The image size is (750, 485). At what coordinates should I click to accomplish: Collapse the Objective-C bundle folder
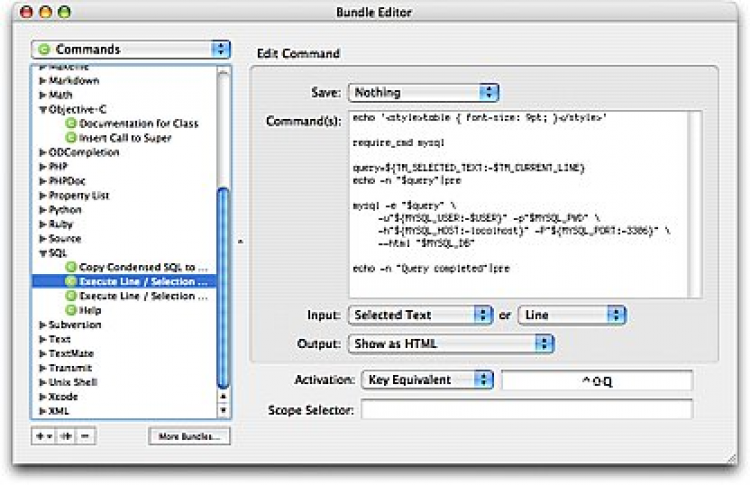(42, 110)
